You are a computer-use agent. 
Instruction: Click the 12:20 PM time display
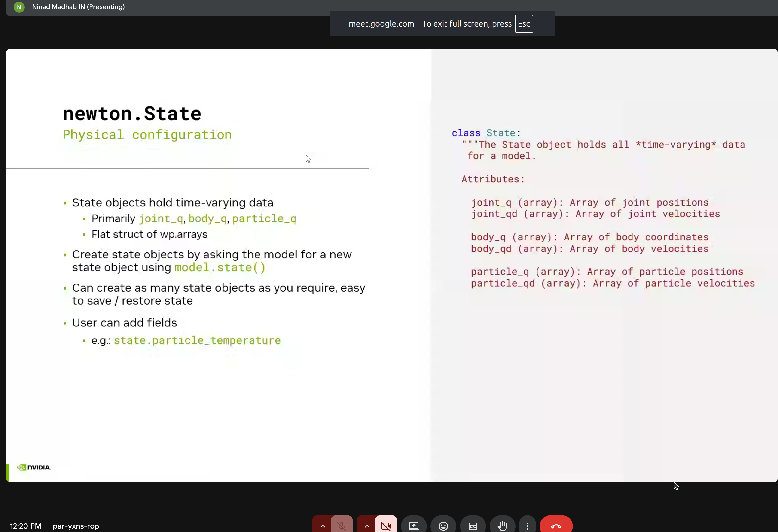25,526
